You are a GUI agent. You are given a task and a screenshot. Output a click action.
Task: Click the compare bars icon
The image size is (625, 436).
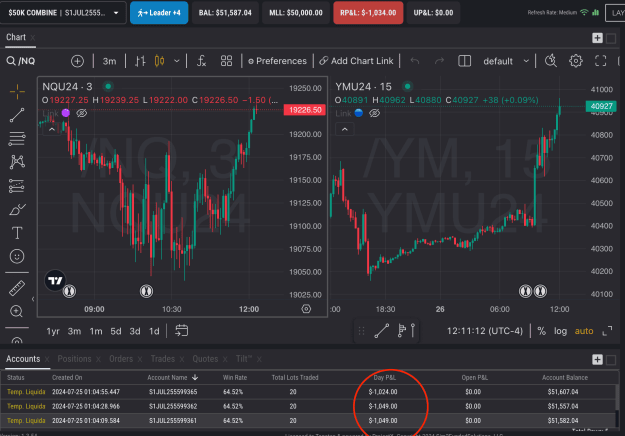pos(140,61)
